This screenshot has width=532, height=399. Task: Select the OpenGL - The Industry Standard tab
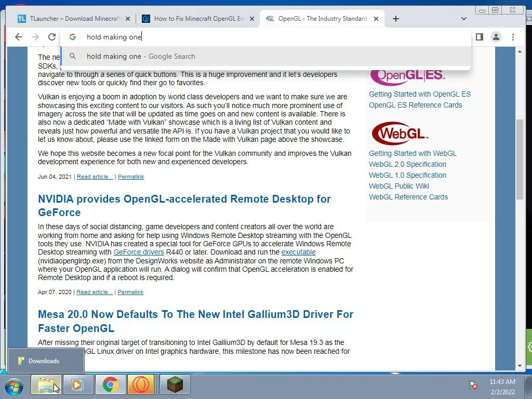coord(322,19)
